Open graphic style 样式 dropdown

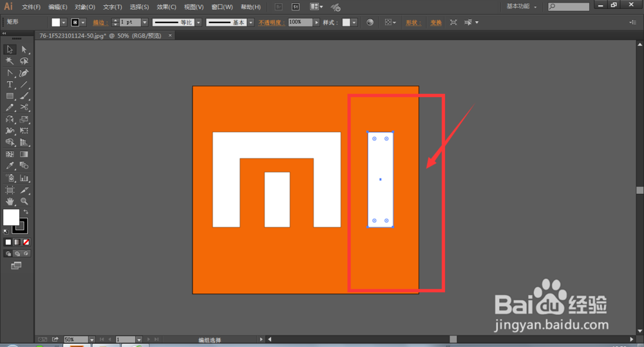[354, 23]
